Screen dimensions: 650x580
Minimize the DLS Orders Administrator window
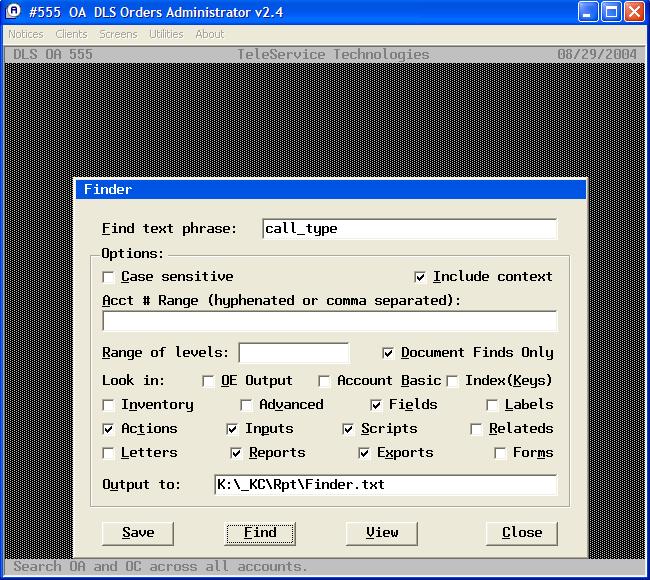click(x=588, y=12)
